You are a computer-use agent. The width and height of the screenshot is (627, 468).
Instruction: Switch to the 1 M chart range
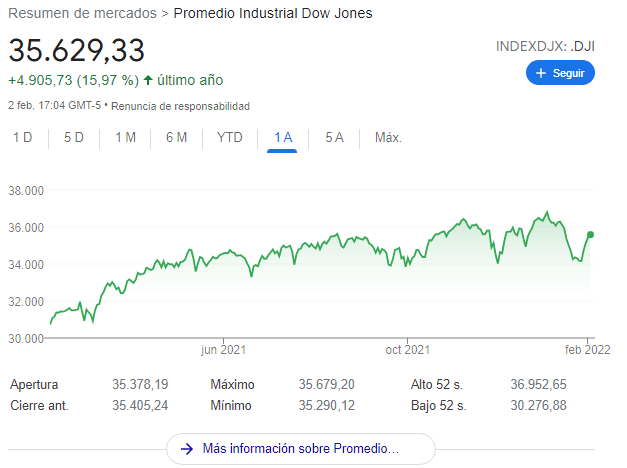click(125, 137)
